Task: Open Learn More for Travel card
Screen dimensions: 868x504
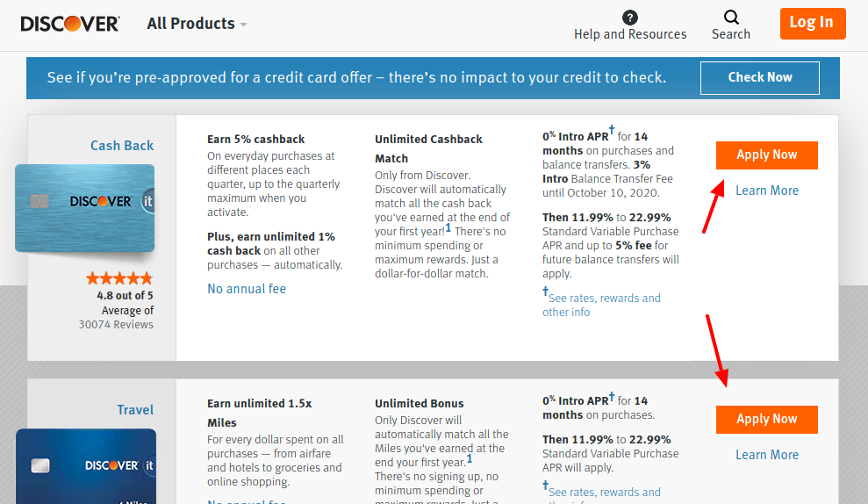Action: (766, 455)
